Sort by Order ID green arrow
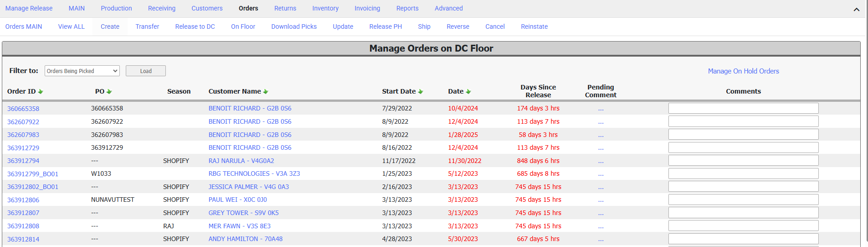 point(41,92)
